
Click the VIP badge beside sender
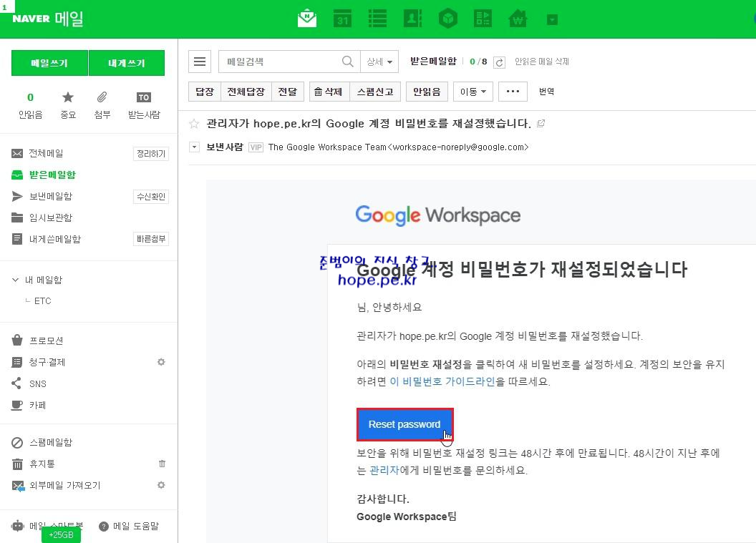tap(256, 147)
